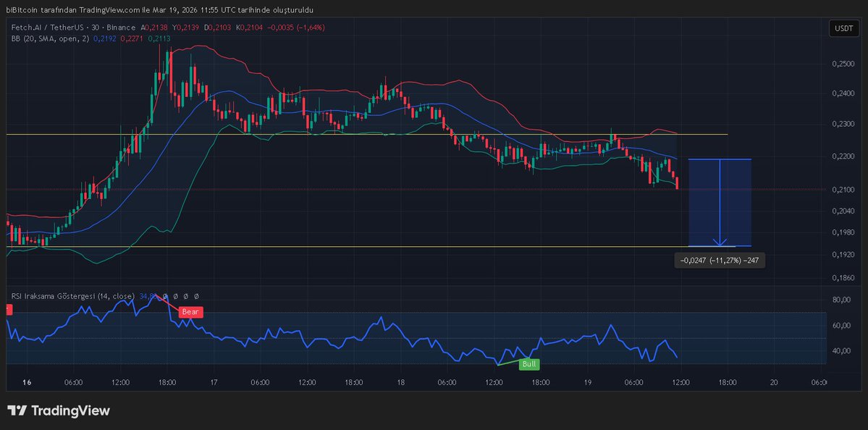868x430 pixels.
Task: Click the open value A0,2138
Action: pos(155,27)
